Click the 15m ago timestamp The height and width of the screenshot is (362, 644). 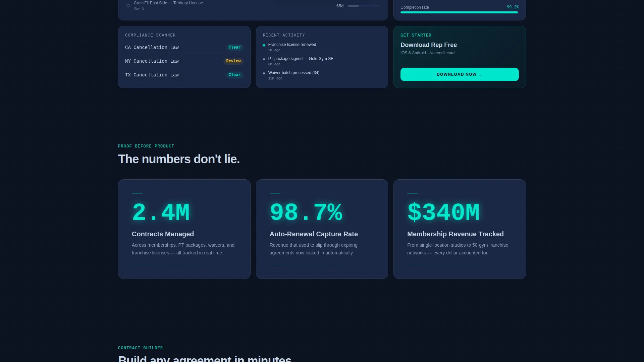(275, 78)
